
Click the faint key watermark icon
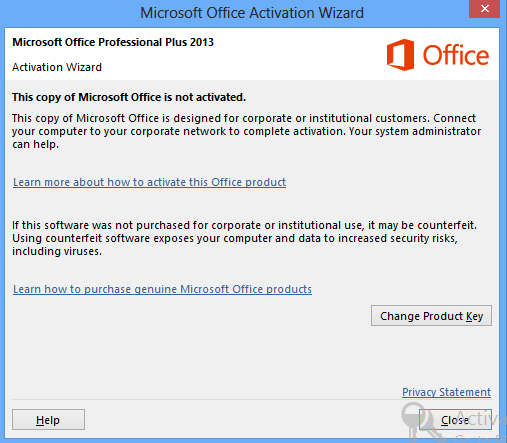click(417, 421)
